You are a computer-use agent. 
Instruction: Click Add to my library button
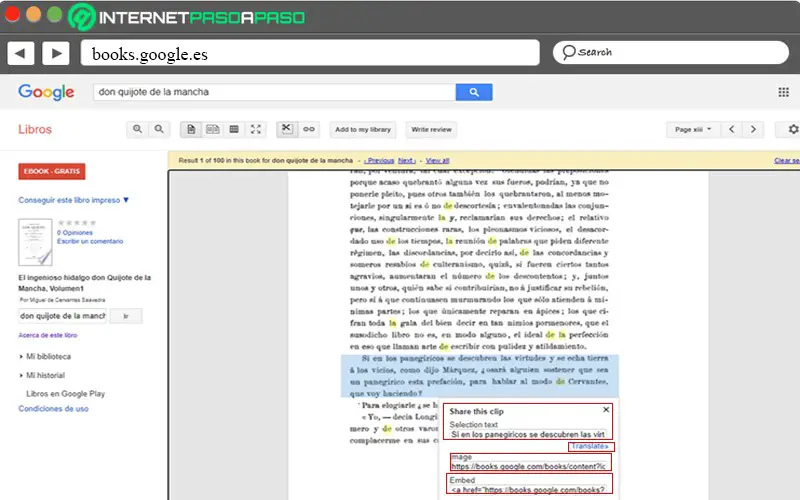point(363,130)
